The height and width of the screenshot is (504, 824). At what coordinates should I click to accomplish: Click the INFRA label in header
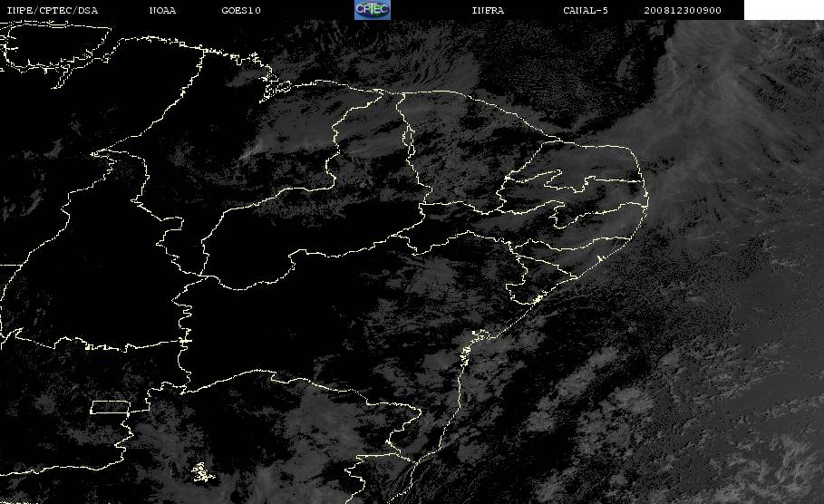pos(488,11)
